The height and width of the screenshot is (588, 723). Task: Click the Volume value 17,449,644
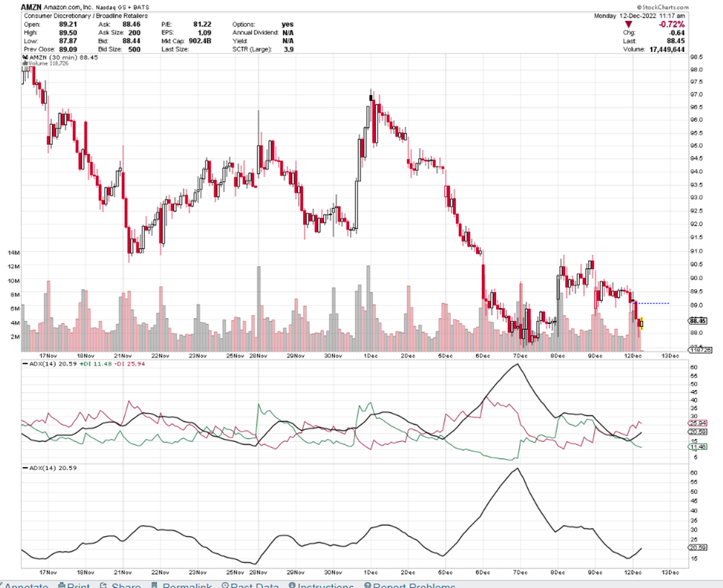(667, 49)
